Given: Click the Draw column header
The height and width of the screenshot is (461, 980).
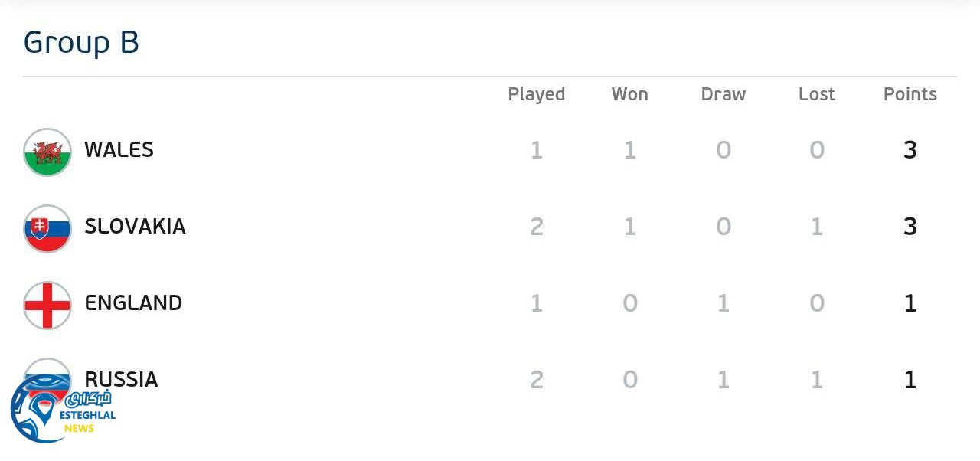Looking at the screenshot, I should (x=723, y=94).
